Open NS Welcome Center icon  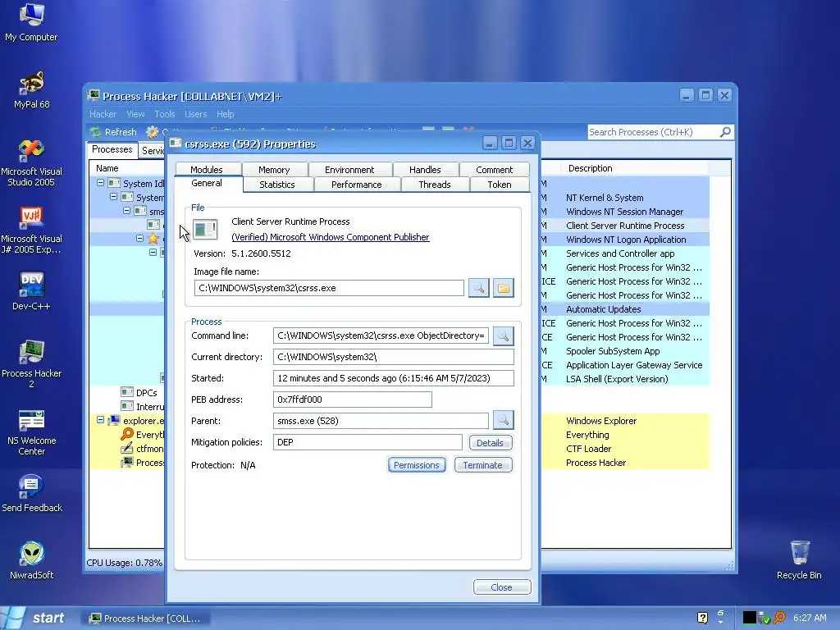click(x=31, y=432)
